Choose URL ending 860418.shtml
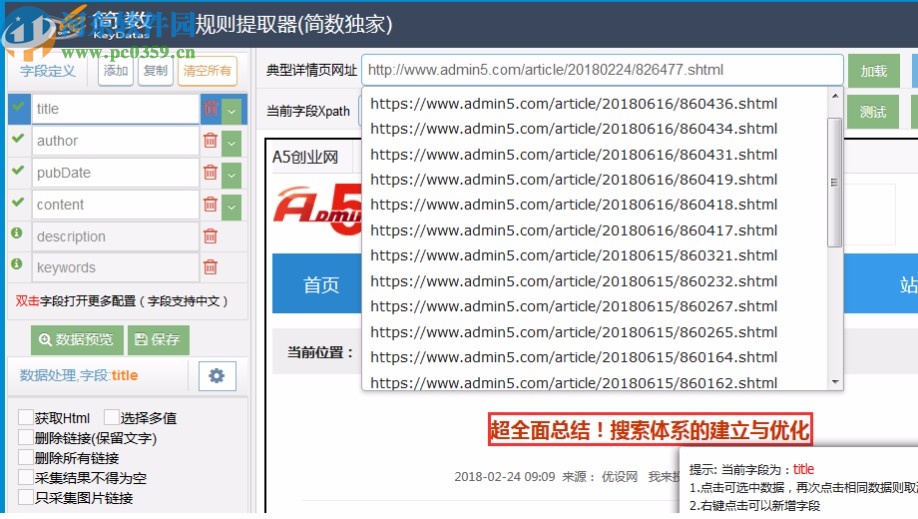The image size is (918, 519). click(574, 204)
